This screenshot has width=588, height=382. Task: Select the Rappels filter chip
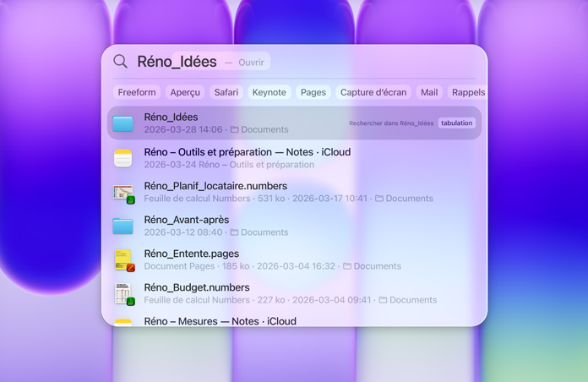pyautogui.click(x=468, y=92)
